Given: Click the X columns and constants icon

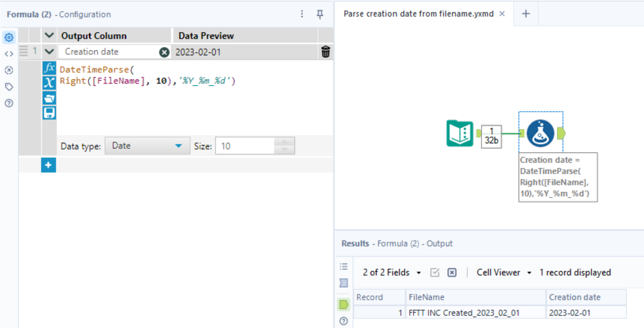Looking at the screenshot, I should click(x=49, y=83).
